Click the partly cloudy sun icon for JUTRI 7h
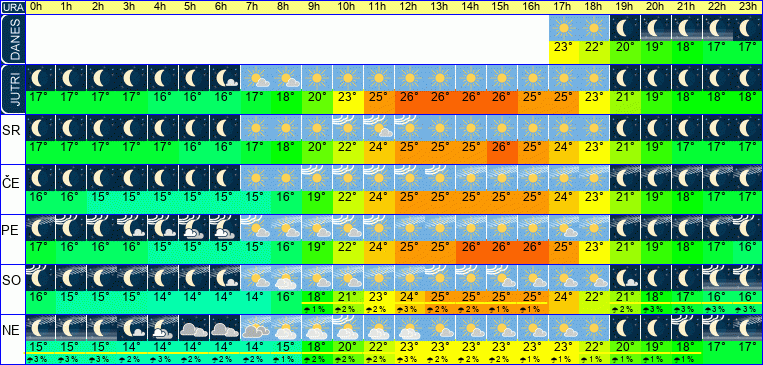Image resolution: width=763 pixels, height=365 pixels. (255, 78)
